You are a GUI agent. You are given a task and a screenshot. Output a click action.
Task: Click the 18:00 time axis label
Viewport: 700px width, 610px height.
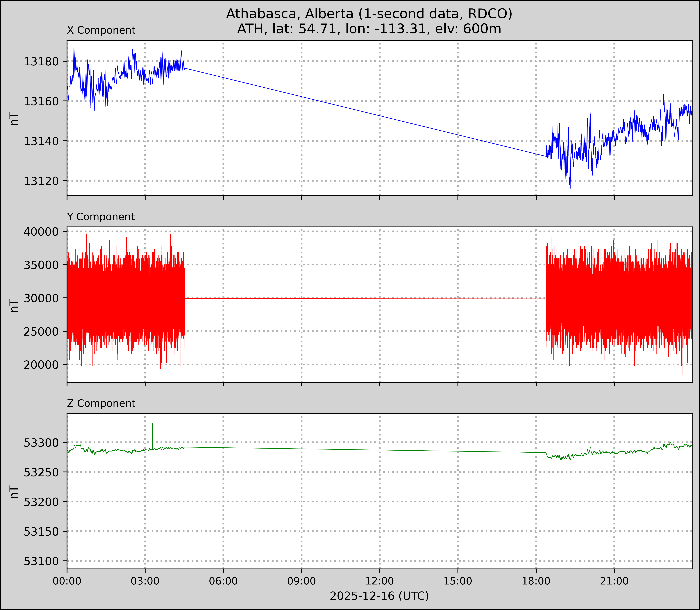click(x=536, y=581)
